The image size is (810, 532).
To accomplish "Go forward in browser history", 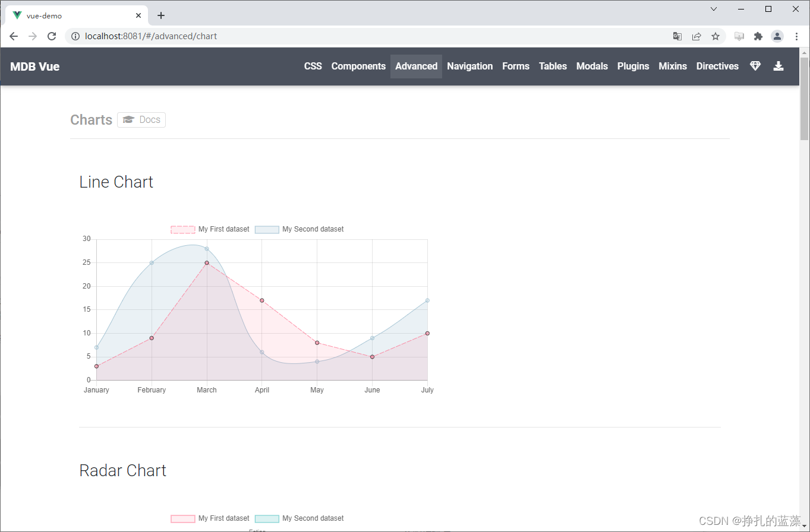I will tap(33, 36).
